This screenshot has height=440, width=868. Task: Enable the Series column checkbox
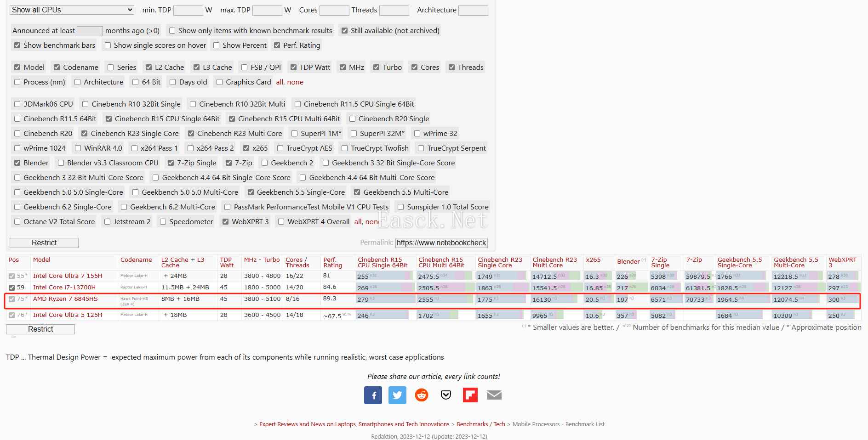(x=110, y=68)
